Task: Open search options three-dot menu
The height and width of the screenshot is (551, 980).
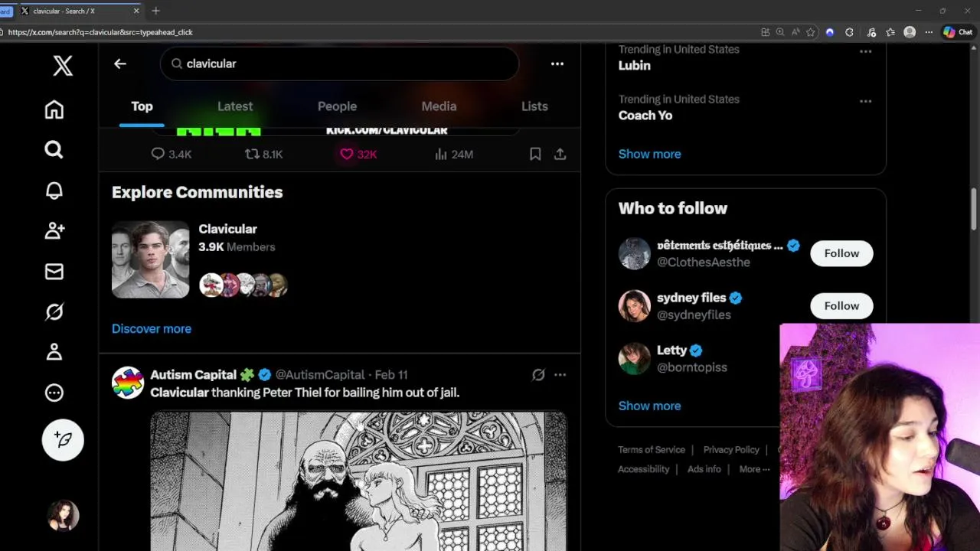Action: pyautogui.click(x=557, y=64)
